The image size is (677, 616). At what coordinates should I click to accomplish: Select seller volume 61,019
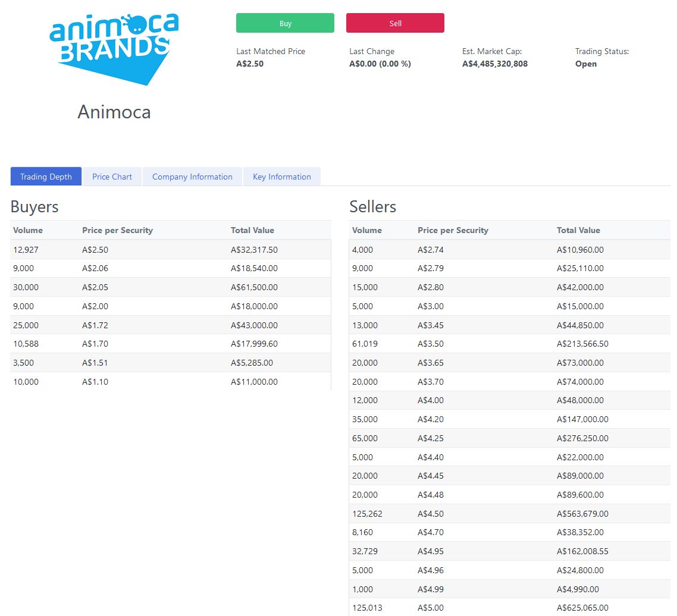click(365, 344)
